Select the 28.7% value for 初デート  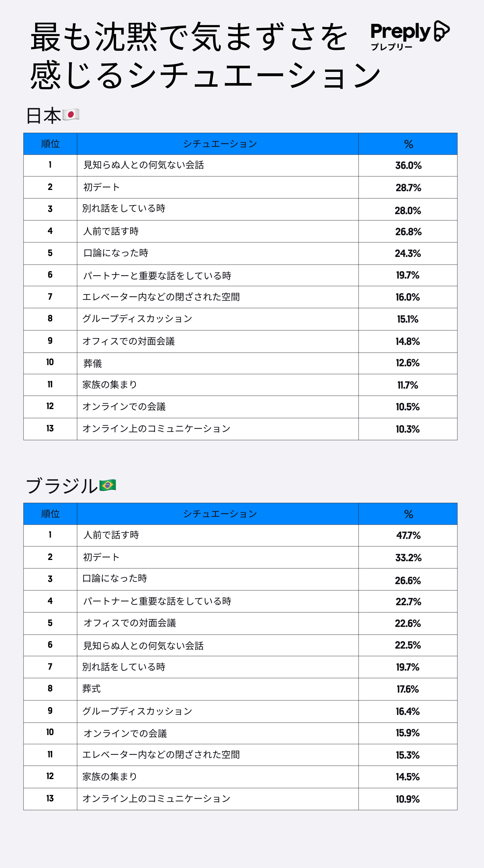point(408,188)
